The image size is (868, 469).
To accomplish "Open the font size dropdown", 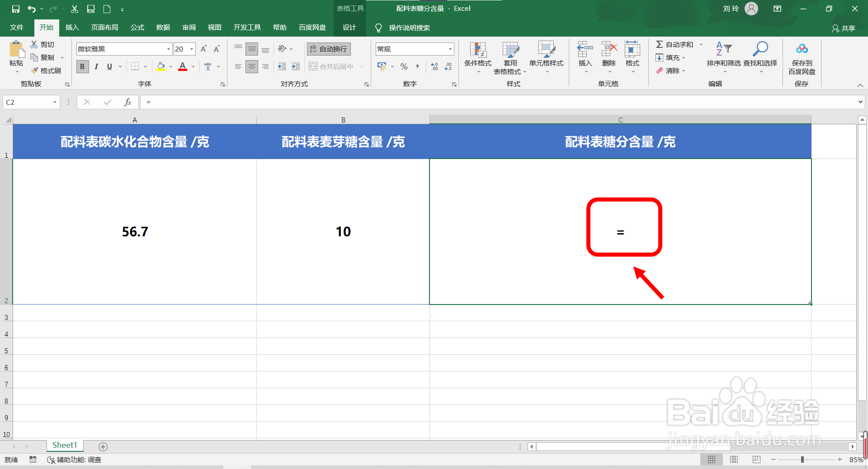I will pos(192,49).
